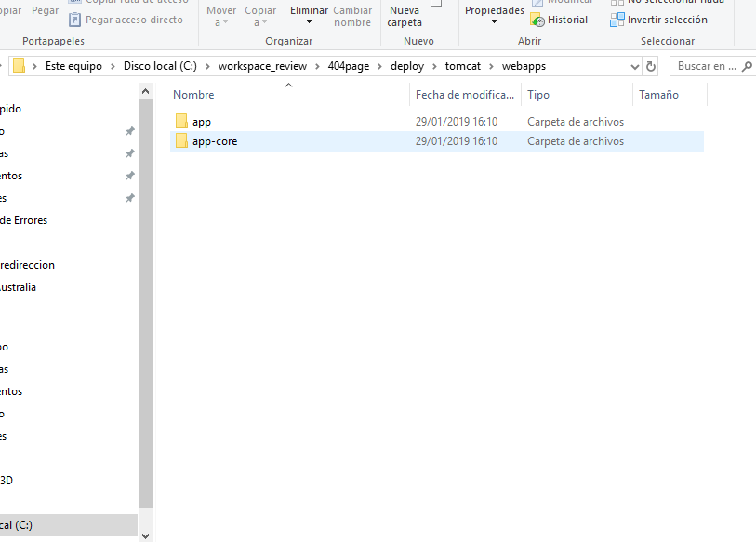Expand the Mover a dropdown
Image resolution: width=756 pixels, height=542 pixels.
coord(225,22)
